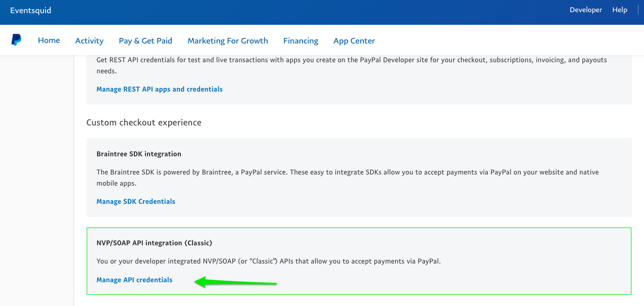Select Marketing For Growth in navigation
644x306 pixels.
tap(228, 40)
